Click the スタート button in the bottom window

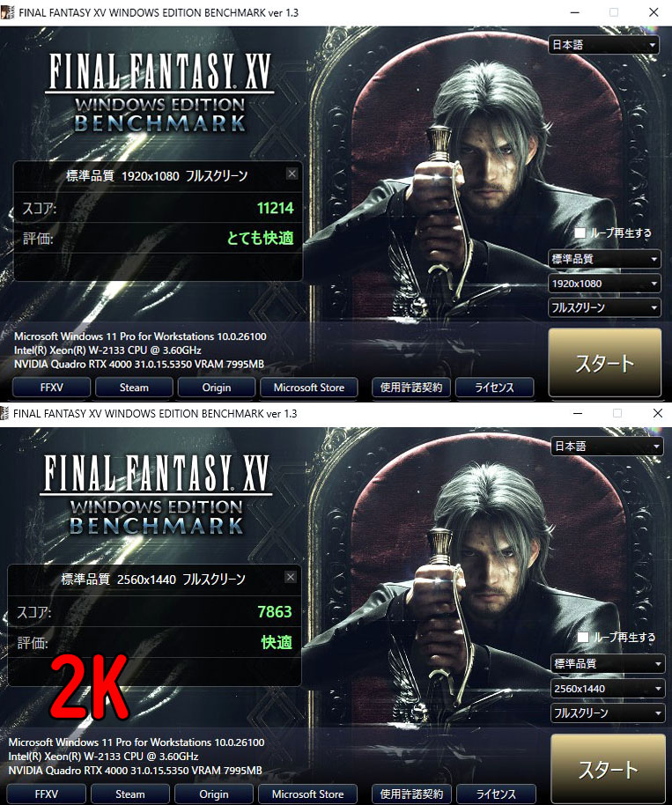tap(608, 769)
